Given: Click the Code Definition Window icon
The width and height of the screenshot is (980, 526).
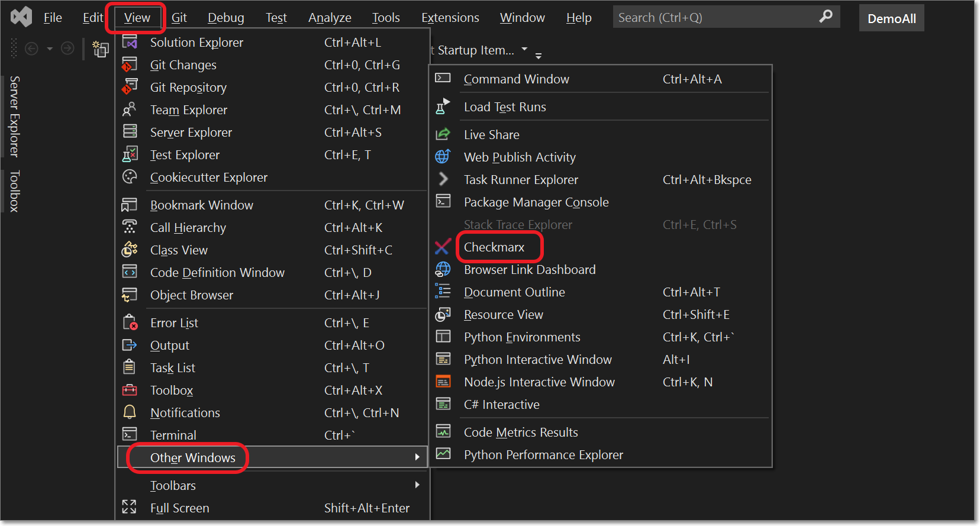Looking at the screenshot, I should pos(130,272).
